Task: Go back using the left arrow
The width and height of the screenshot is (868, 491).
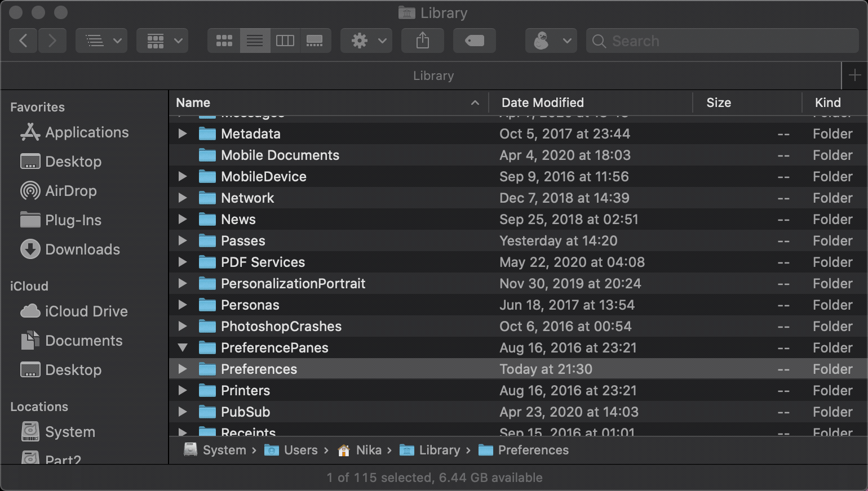Action: pyautogui.click(x=24, y=41)
